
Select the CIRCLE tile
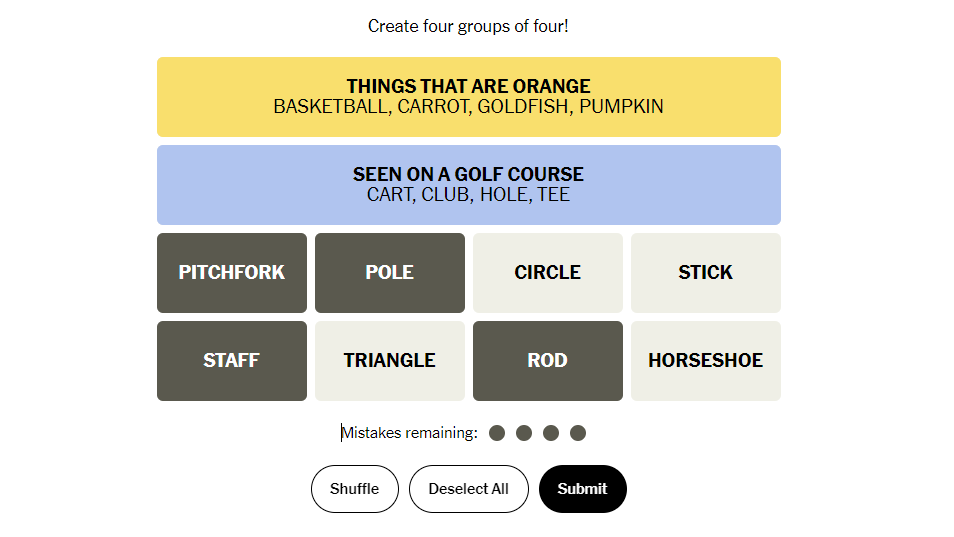[x=548, y=272]
